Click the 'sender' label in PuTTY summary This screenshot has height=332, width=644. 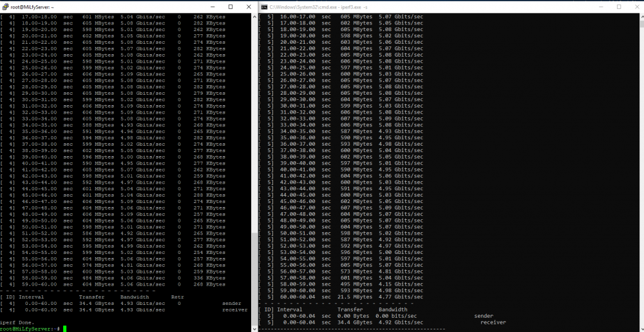tap(232, 304)
